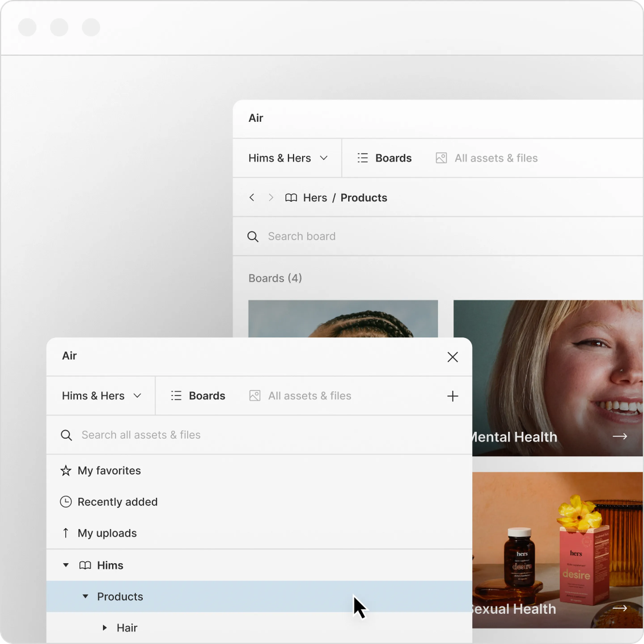The height and width of the screenshot is (644, 644).
Task: Click the star icon for My favorites
Action: 66,471
